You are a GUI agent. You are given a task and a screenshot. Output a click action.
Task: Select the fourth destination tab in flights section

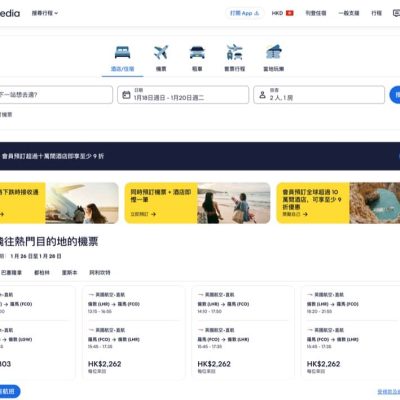pos(100,273)
